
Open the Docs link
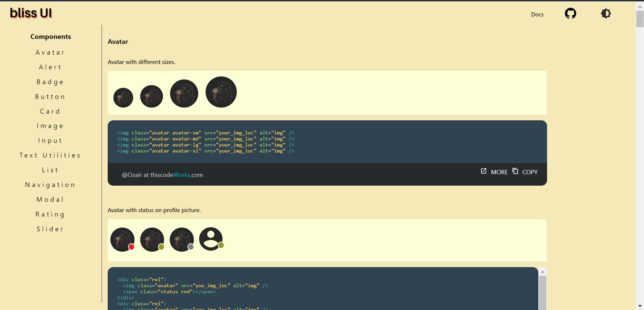(x=537, y=14)
